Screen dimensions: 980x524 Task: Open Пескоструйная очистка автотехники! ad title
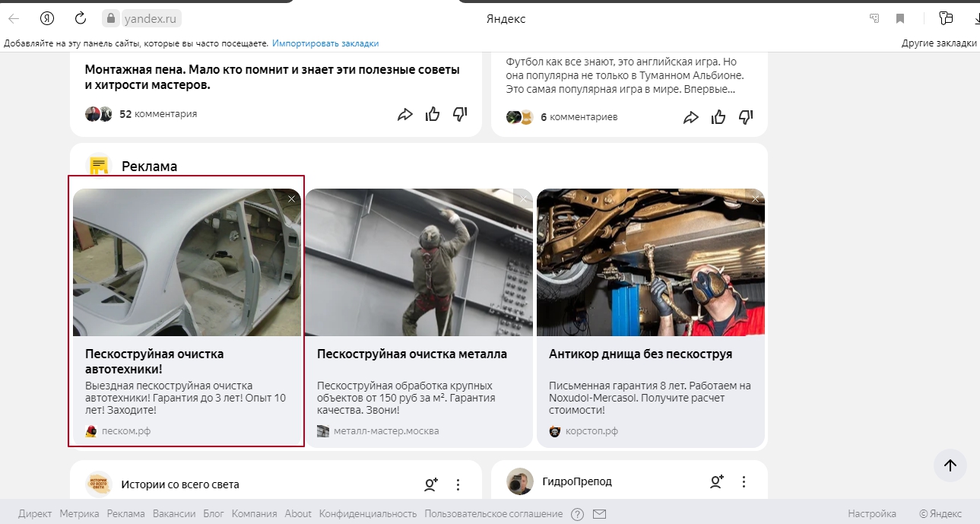pos(154,361)
